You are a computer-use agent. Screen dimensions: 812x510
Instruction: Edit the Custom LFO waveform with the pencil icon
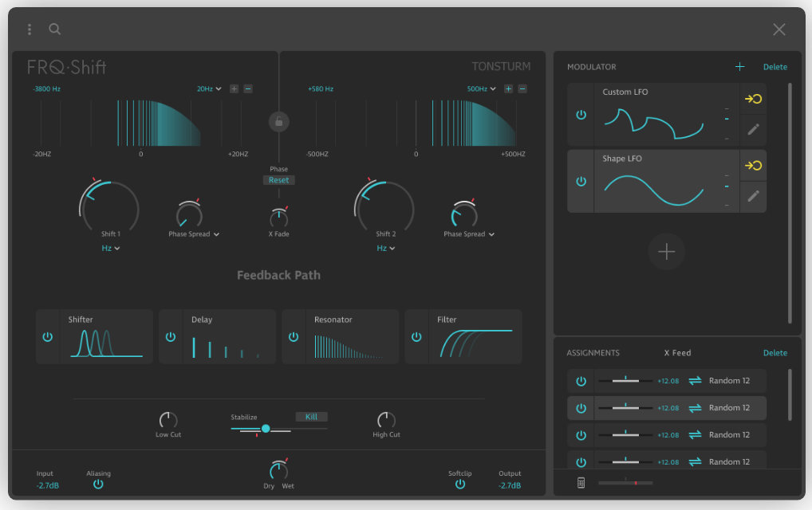753,129
